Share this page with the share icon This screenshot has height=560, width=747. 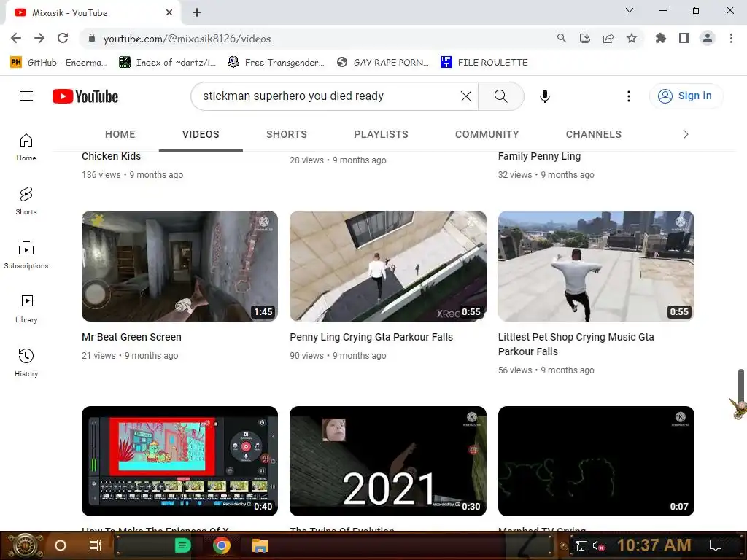pos(608,38)
